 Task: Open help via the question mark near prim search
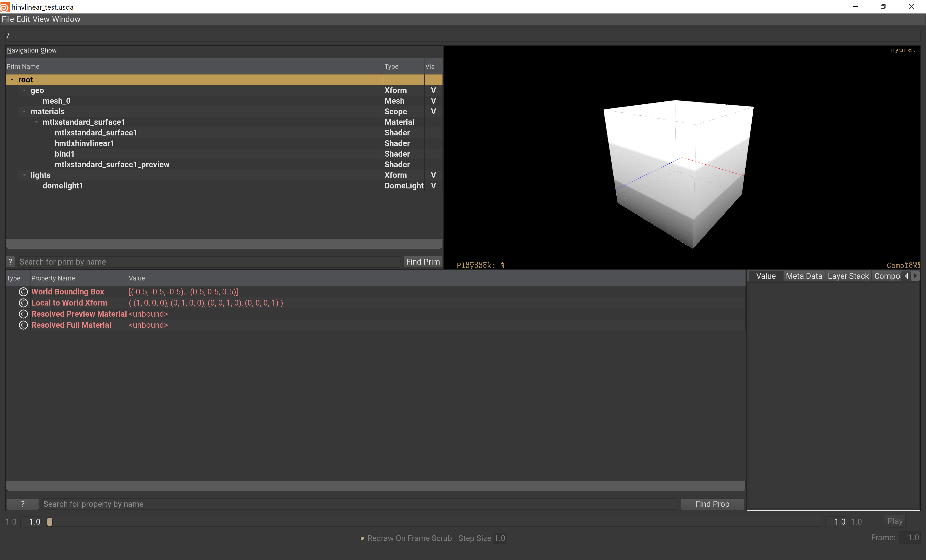point(10,262)
